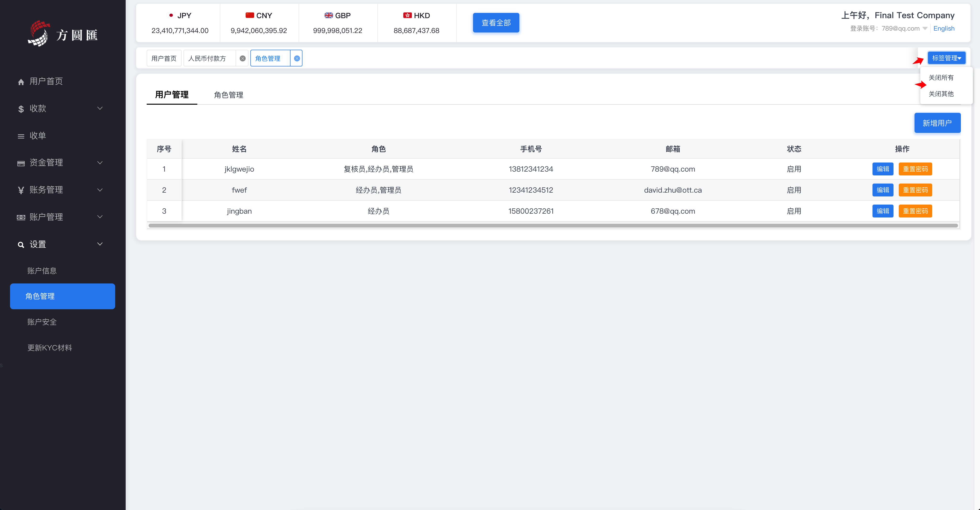The width and height of the screenshot is (980, 510).
Task: Click the GBP balance 999,998,051.22
Action: click(337, 30)
